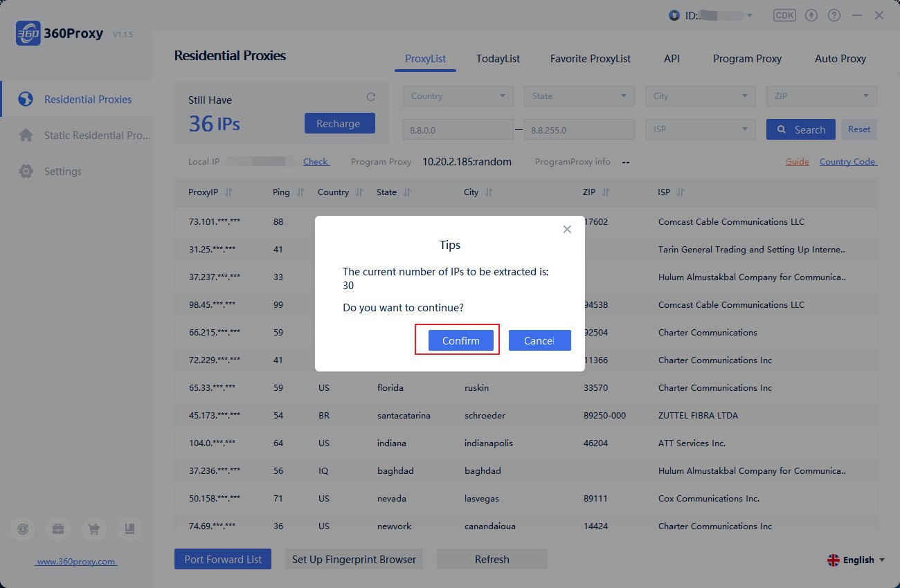The height and width of the screenshot is (588, 900).
Task: Open the Country filter dropdown
Action: (x=458, y=96)
